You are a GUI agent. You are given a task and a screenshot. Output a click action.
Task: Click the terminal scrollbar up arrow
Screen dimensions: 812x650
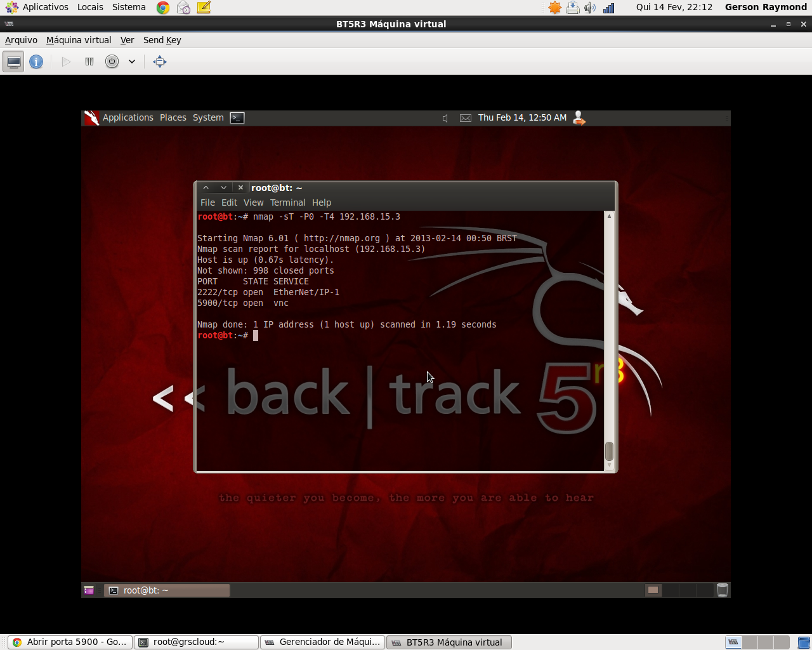pyautogui.click(x=609, y=216)
